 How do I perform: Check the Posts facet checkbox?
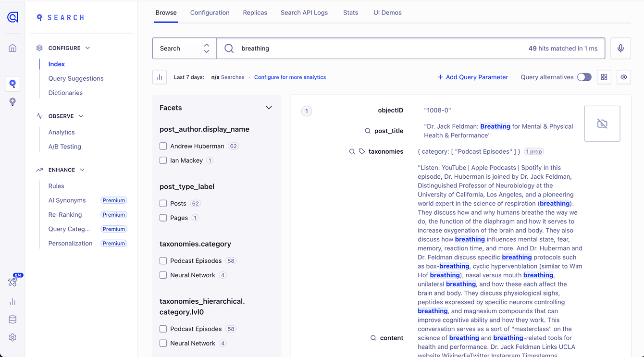[163, 203]
